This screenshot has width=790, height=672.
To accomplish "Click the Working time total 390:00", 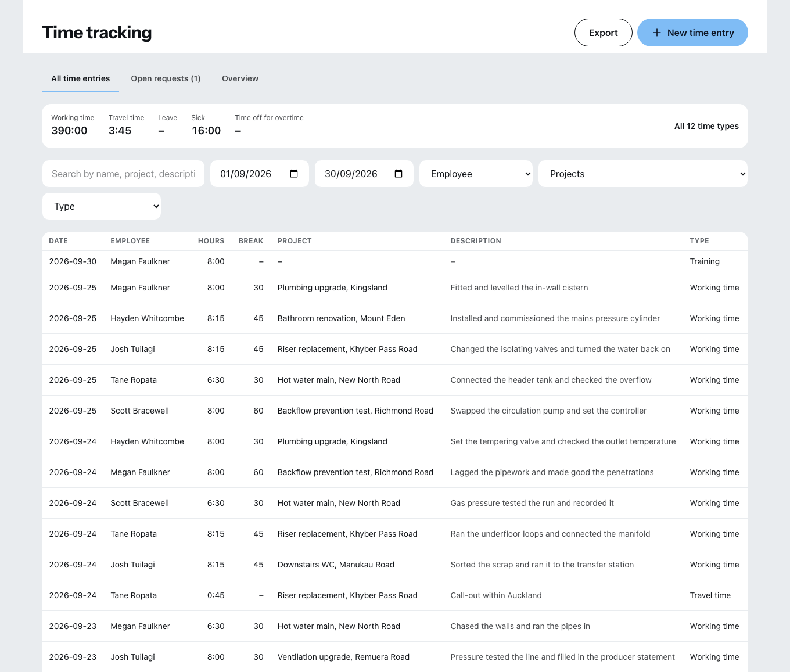I will 69,131.
